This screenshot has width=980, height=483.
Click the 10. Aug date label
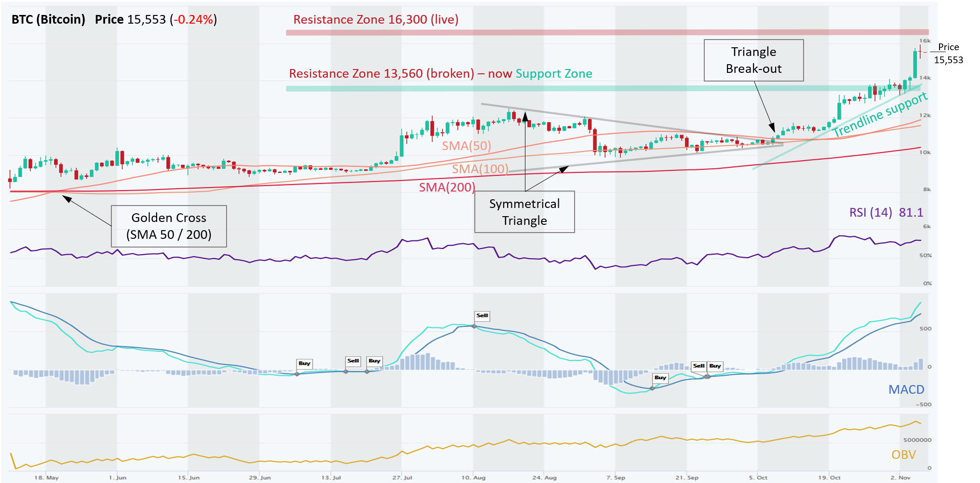(x=473, y=477)
